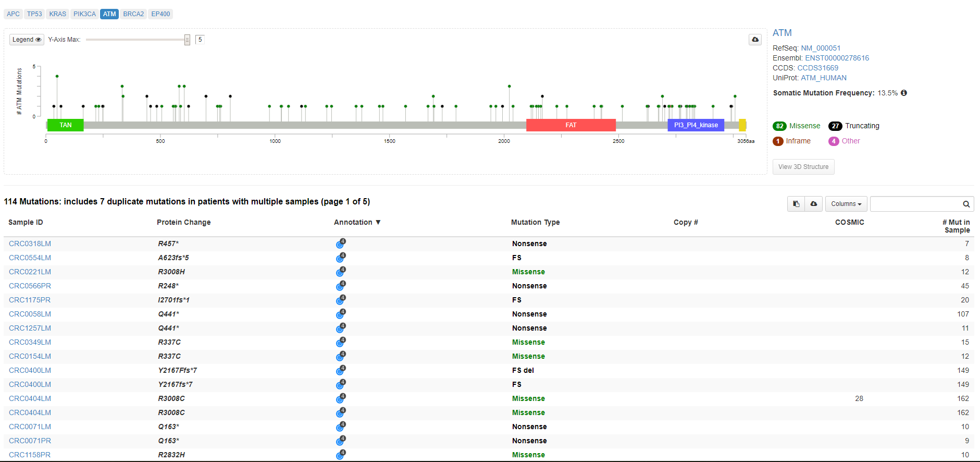Image resolution: width=980 pixels, height=462 pixels.
Task: Open info icon beside Somatic Mutation Frequency
Action: click(x=904, y=93)
